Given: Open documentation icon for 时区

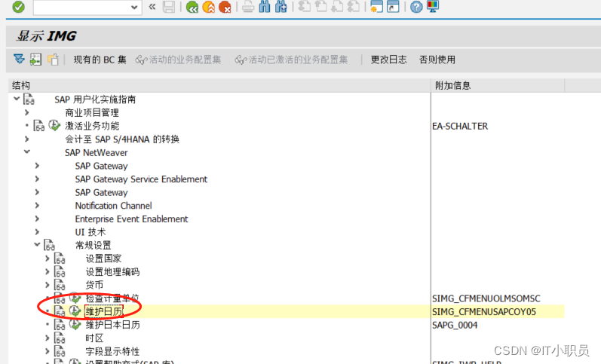Looking at the screenshot, I should coord(60,338).
